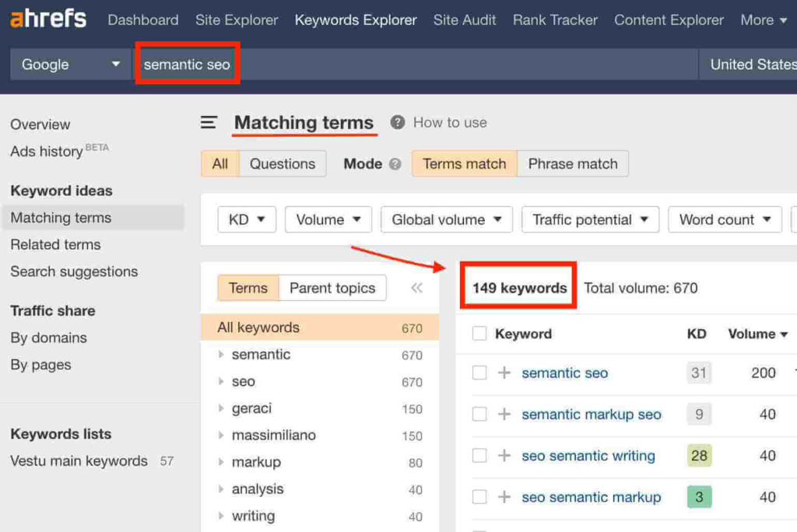Open the Traffic potential filter dropdown
Viewport: 797px width, 532px height.
click(x=589, y=219)
